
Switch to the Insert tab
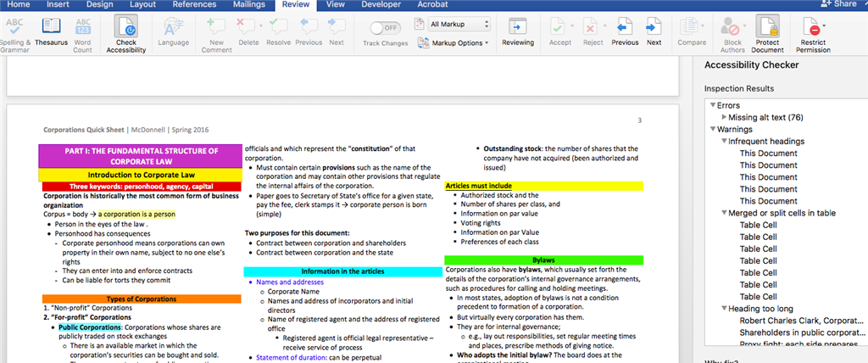pyautogui.click(x=58, y=4)
